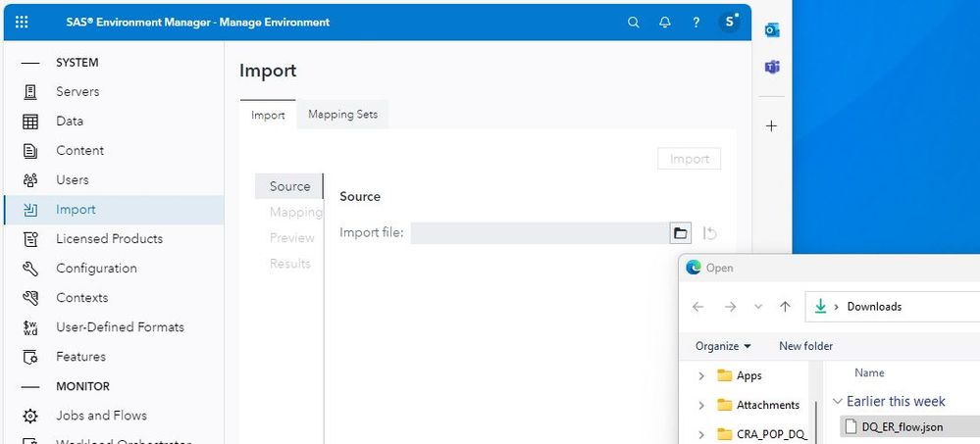
Task: Expand the Apps folder tree node
Action: (x=701, y=376)
